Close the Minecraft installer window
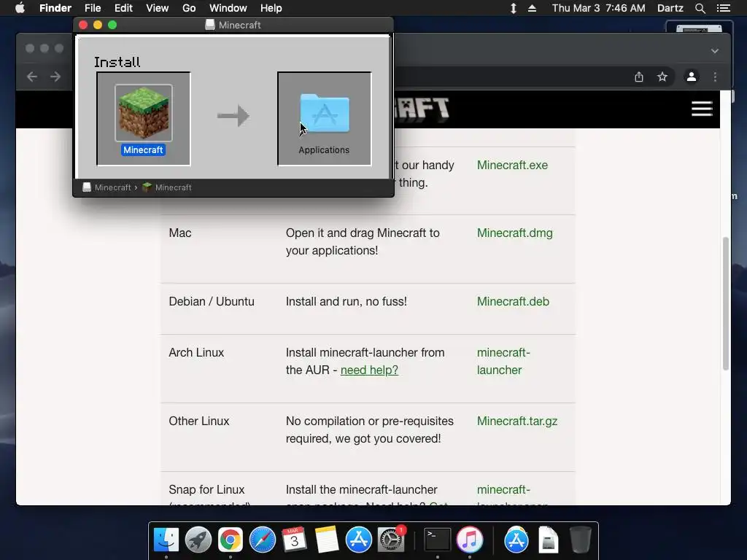The image size is (747, 560). coord(83,25)
